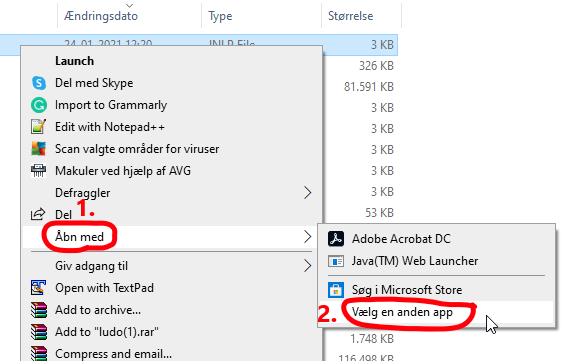Click the Microsoft Store icon
This screenshot has width=564, height=361.
336,290
